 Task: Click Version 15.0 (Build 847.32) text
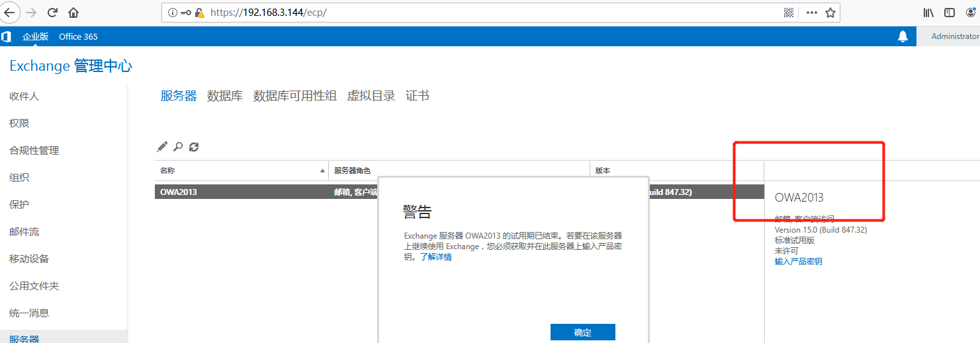(821, 230)
